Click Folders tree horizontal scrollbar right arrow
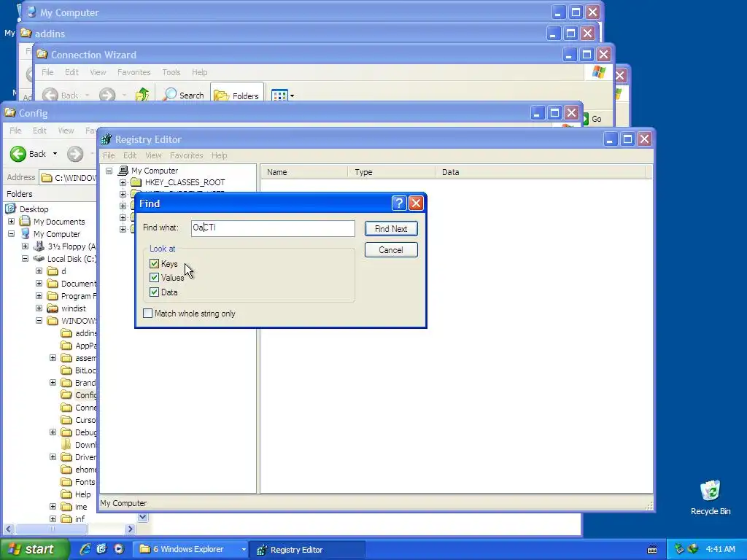This screenshot has width=747, height=560. [130, 529]
